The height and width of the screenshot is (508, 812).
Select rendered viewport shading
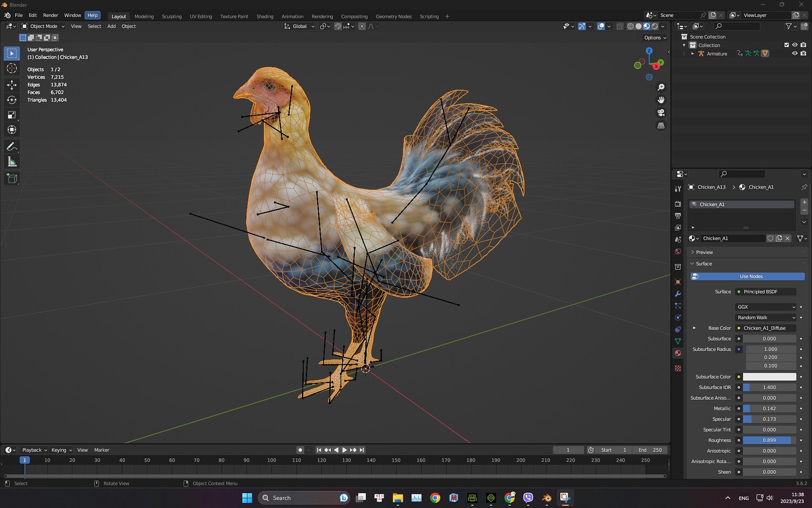click(654, 26)
